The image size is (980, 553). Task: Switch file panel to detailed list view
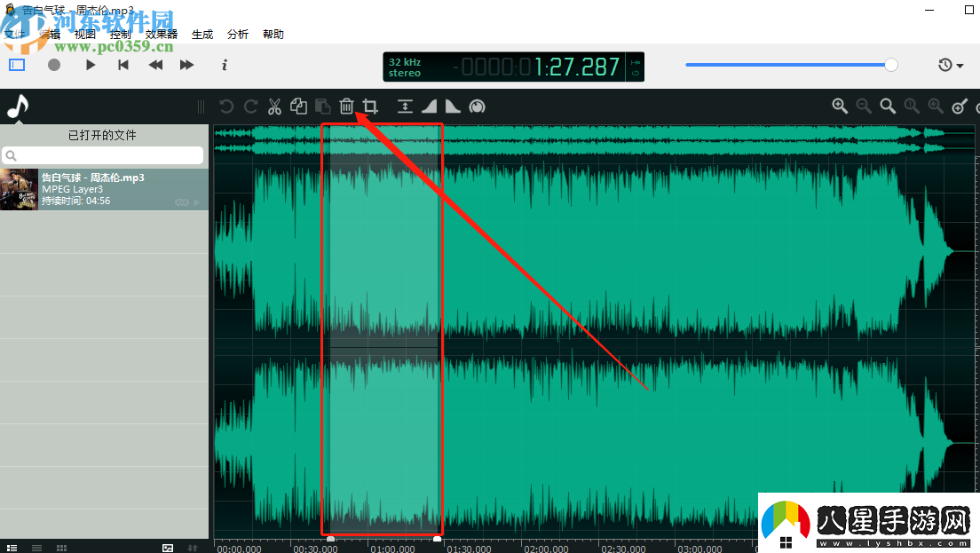12,548
